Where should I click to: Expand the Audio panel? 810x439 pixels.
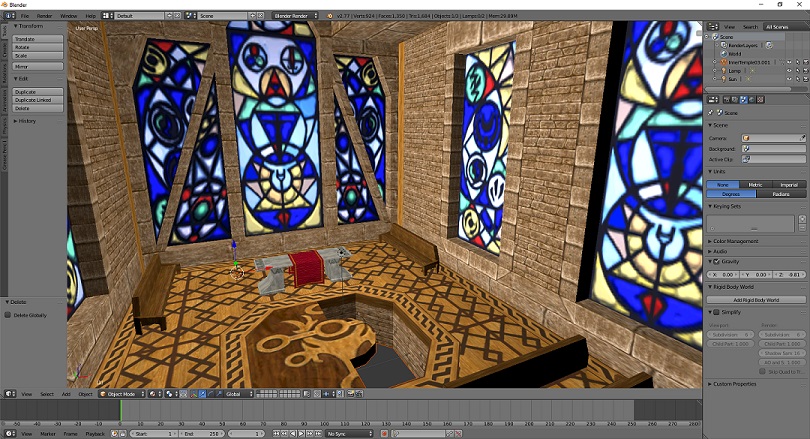pos(718,252)
